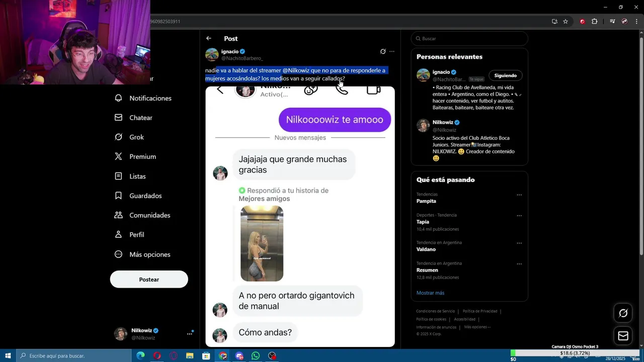This screenshot has width=644, height=362.
Task: Click ignacio's avatar in the post header
Action: [212, 55]
